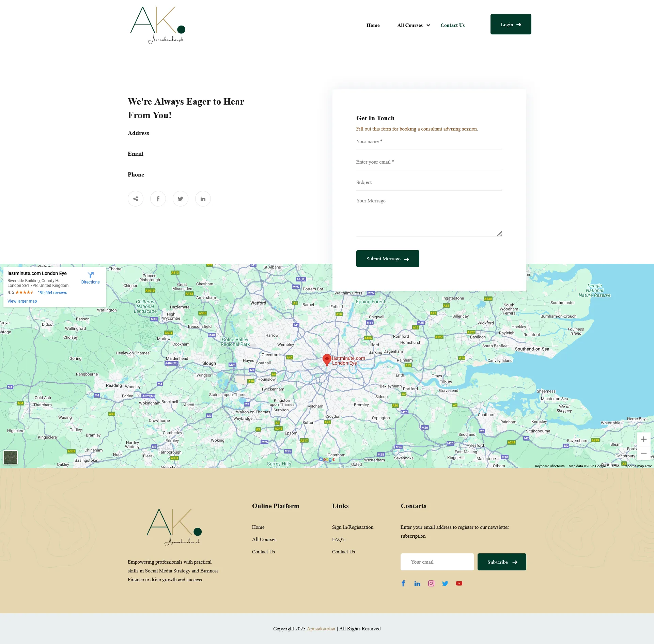
Task: Click the share icon under Phone
Action: pyautogui.click(x=136, y=199)
